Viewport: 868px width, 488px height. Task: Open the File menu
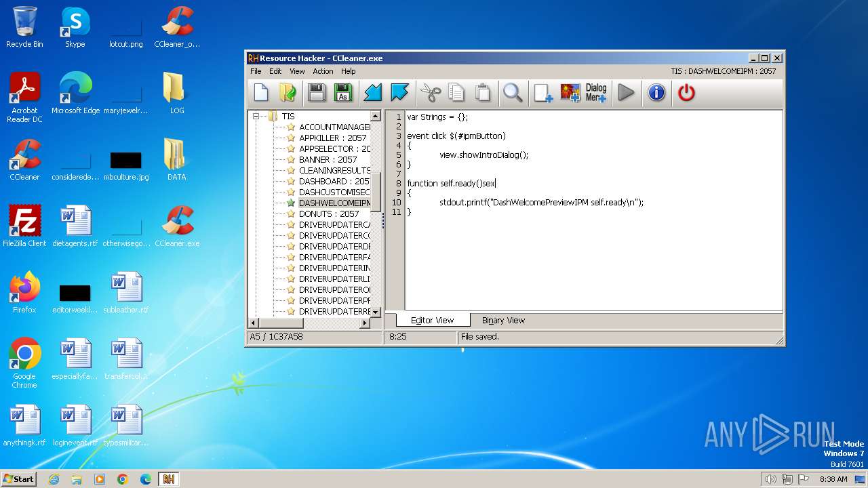256,71
